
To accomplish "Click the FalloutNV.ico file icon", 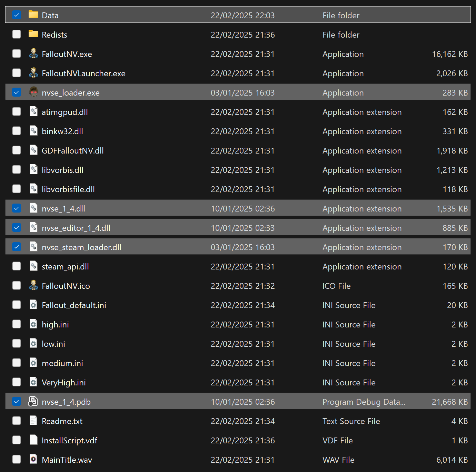I will tap(33, 285).
